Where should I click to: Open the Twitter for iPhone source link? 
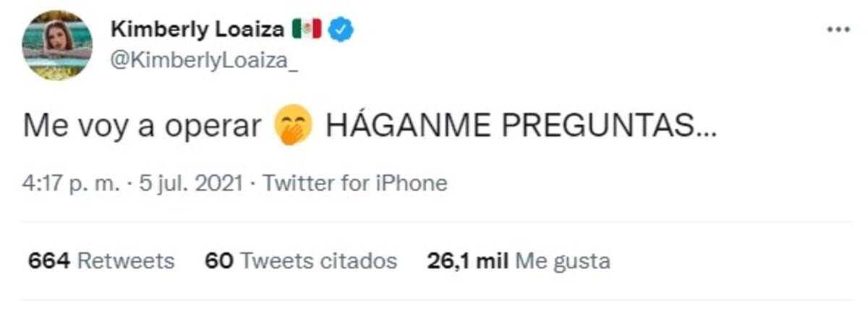pyautogui.click(x=354, y=183)
